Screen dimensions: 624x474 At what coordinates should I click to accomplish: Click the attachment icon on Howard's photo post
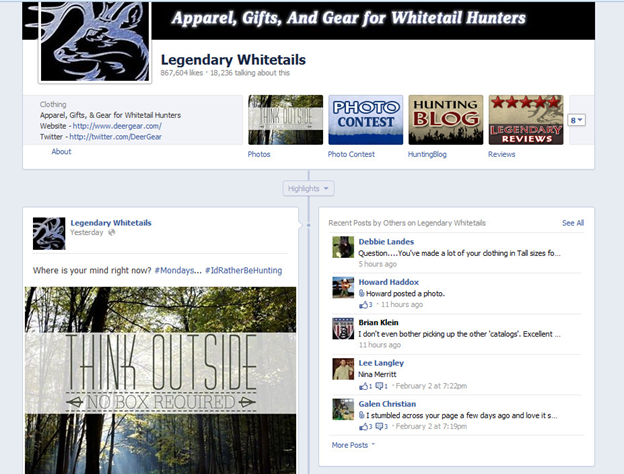361,293
